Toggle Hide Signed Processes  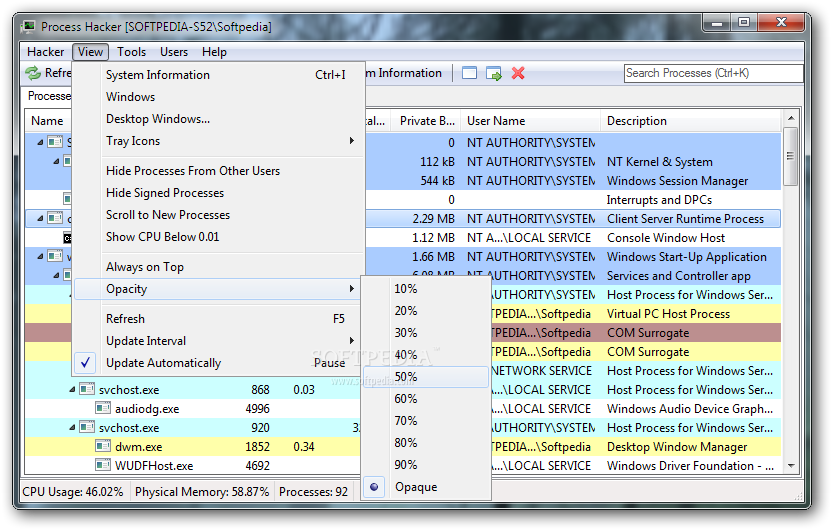point(219,193)
